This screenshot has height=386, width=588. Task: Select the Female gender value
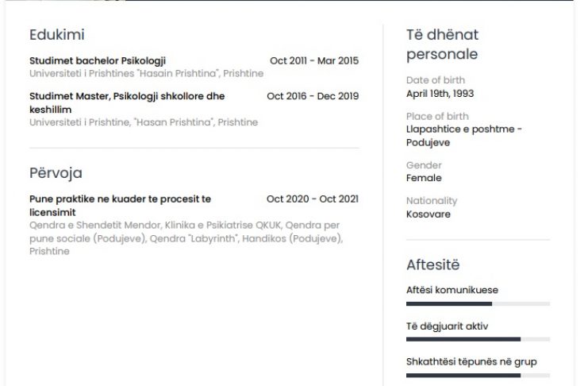pyautogui.click(x=424, y=178)
